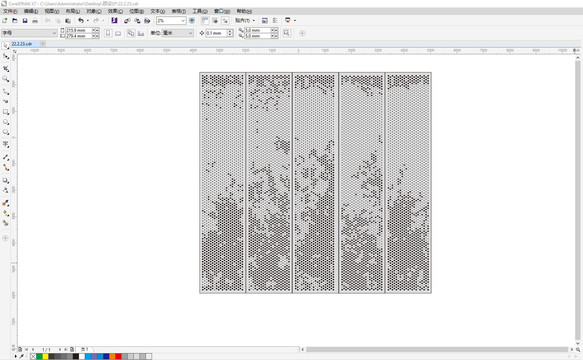Viewport: 583px width, 360px height.
Task: Select the Rectangle tool in the toolbox
Action: [x=6, y=112]
